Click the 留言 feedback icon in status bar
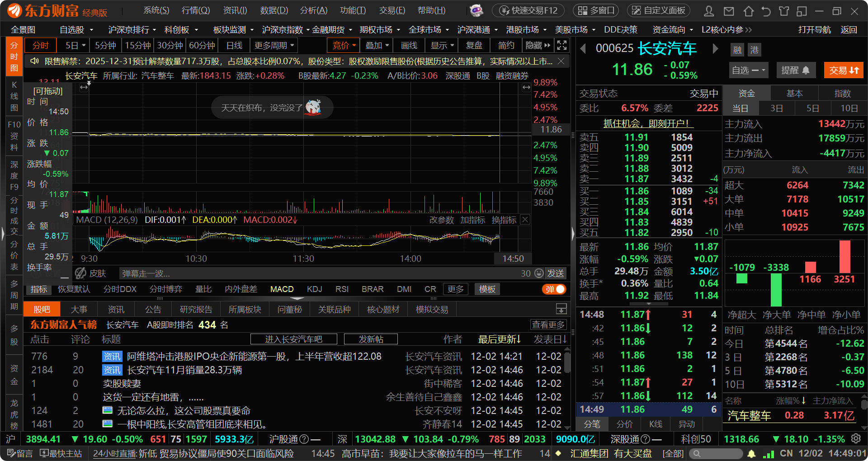The image size is (868, 461). click(20, 453)
